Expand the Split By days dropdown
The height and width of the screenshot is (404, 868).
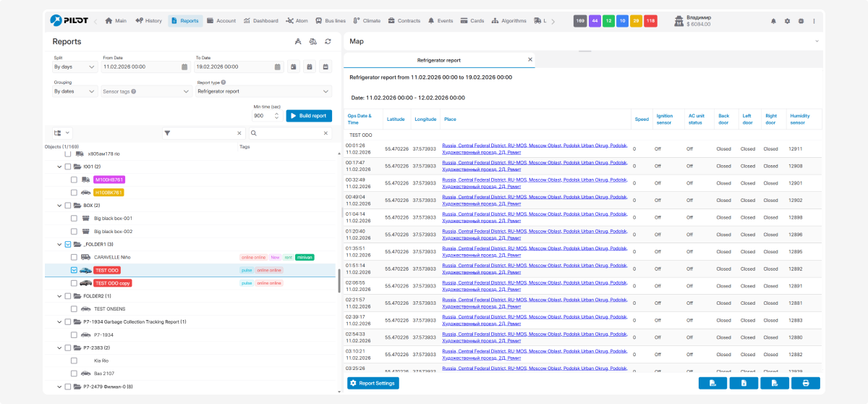click(75, 67)
